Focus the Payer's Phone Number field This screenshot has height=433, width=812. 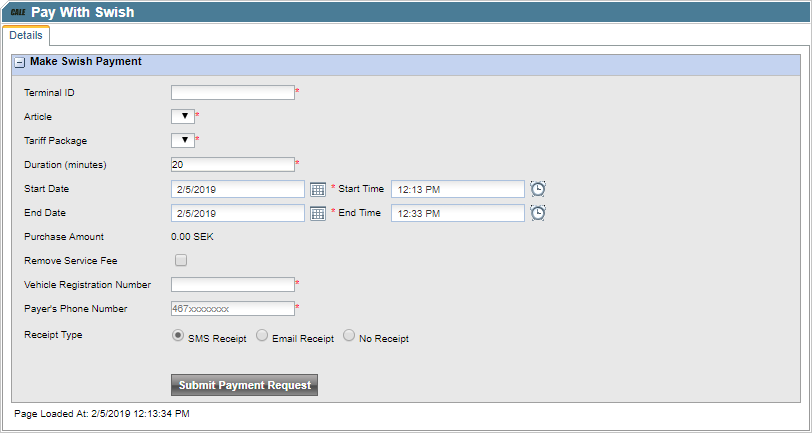click(x=233, y=309)
